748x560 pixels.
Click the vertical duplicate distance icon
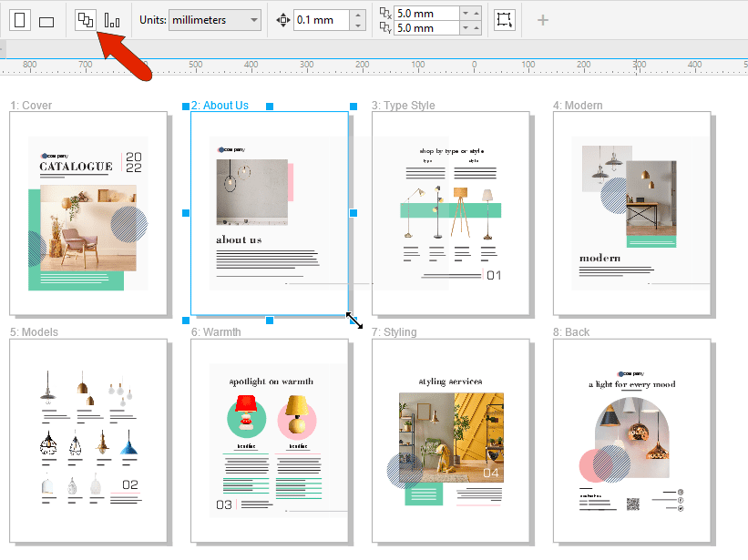point(384,26)
